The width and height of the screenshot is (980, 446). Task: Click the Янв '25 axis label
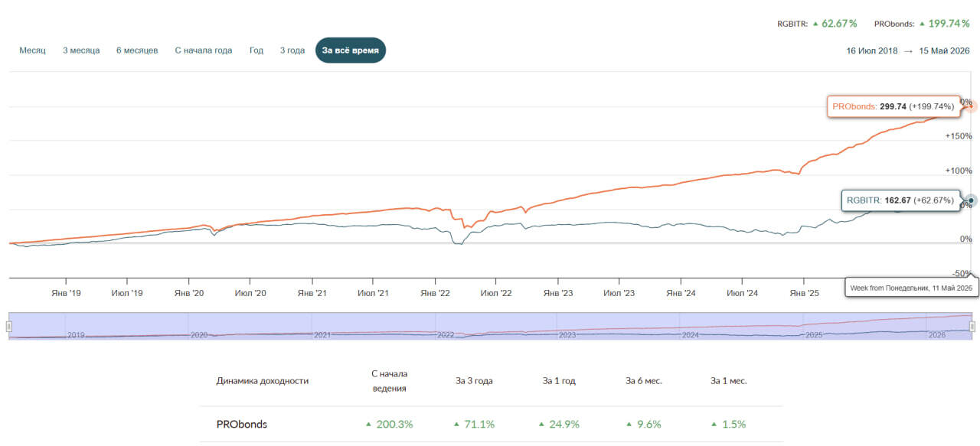804,293
